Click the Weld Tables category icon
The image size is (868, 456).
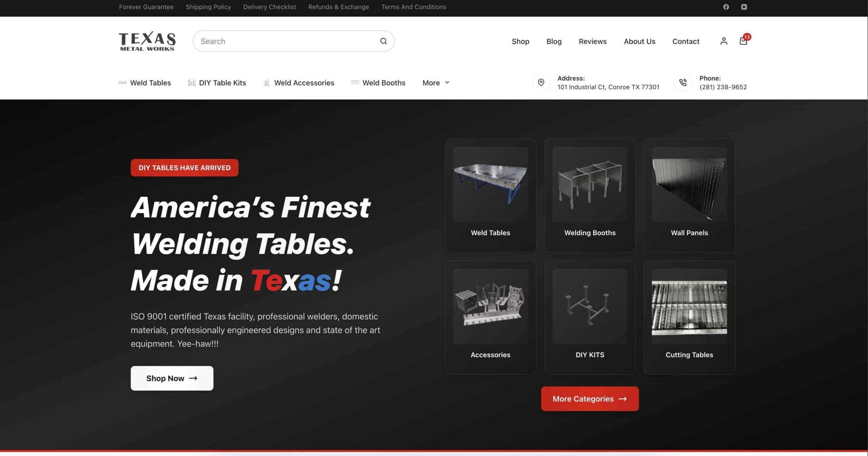coord(123,83)
